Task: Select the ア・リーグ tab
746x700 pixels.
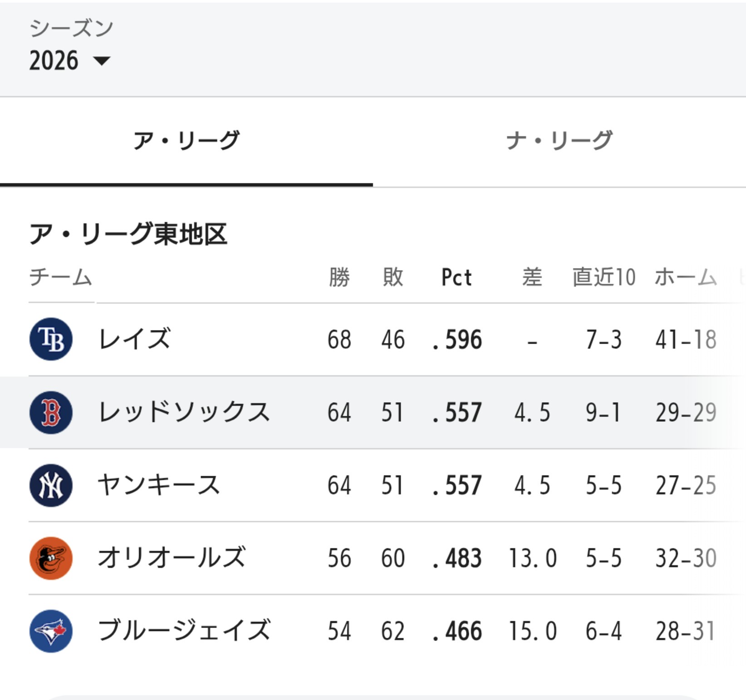Action: coord(186,140)
